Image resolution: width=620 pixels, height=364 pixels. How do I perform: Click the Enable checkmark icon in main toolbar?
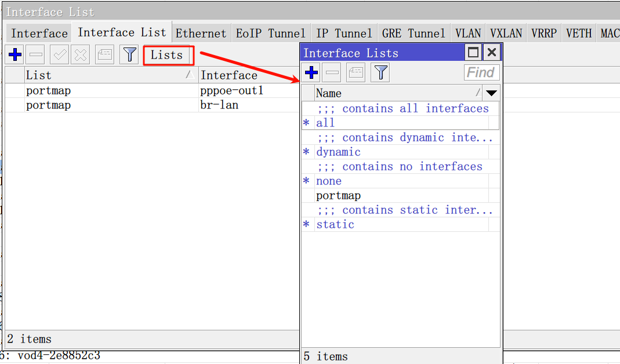(59, 55)
